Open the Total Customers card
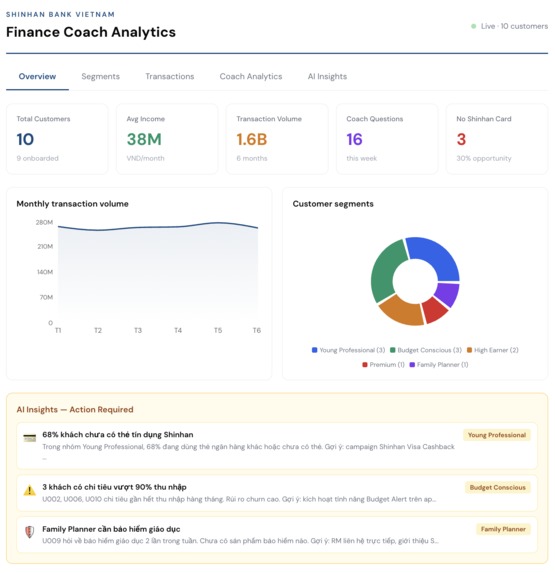This screenshot has height=573, width=555. [57, 139]
